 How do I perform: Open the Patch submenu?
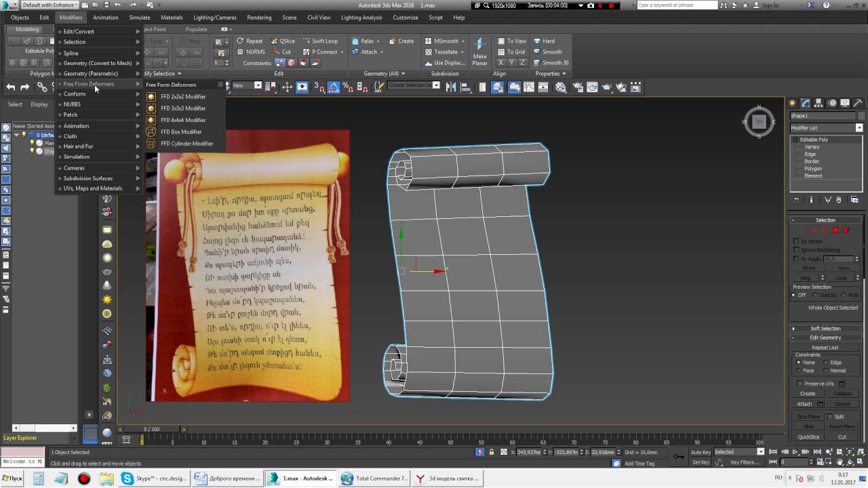99,115
